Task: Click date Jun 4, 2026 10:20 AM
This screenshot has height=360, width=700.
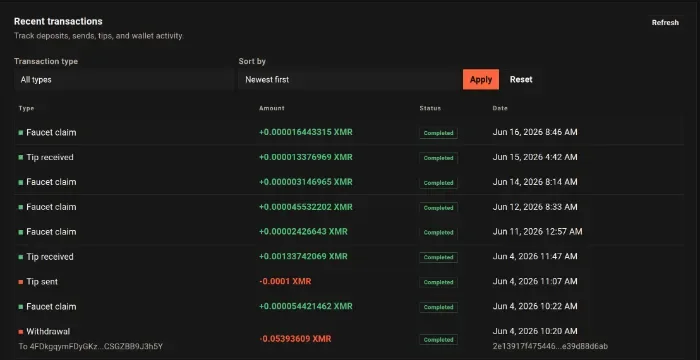Action: point(535,331)
